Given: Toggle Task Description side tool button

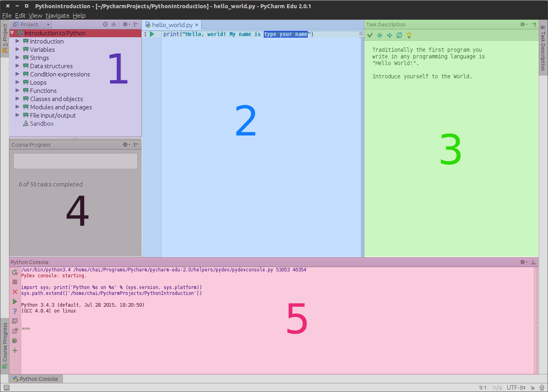Looking at the screenshot, I should coord(543,47).
